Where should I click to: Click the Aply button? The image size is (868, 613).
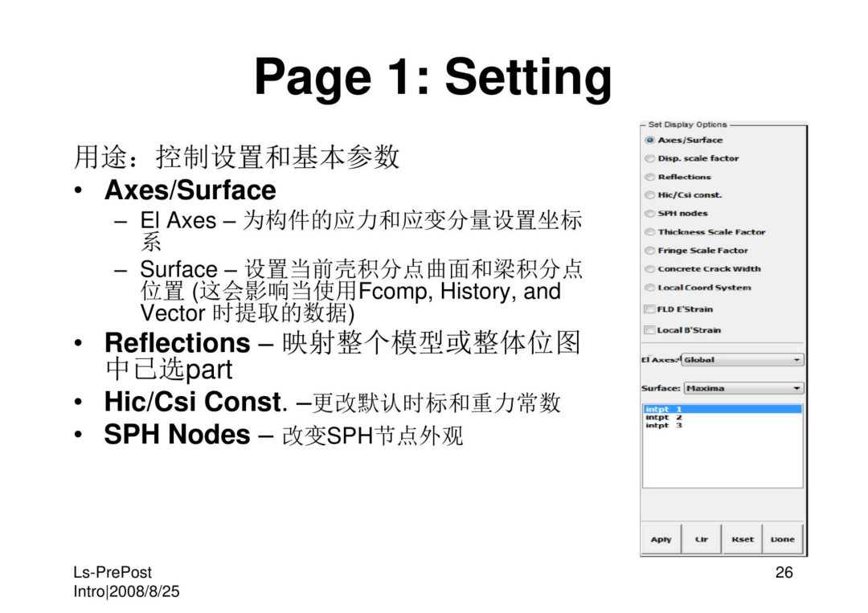point(661,539)
